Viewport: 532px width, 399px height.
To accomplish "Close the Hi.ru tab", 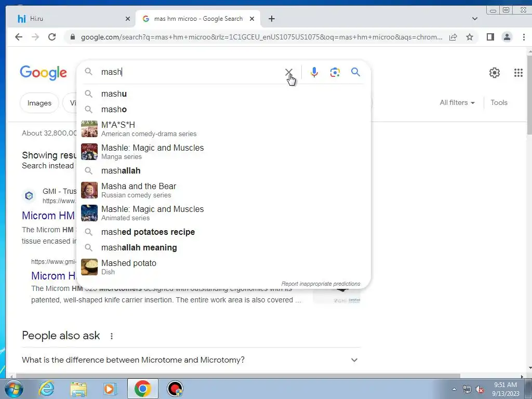I will (x=128, y=19).
